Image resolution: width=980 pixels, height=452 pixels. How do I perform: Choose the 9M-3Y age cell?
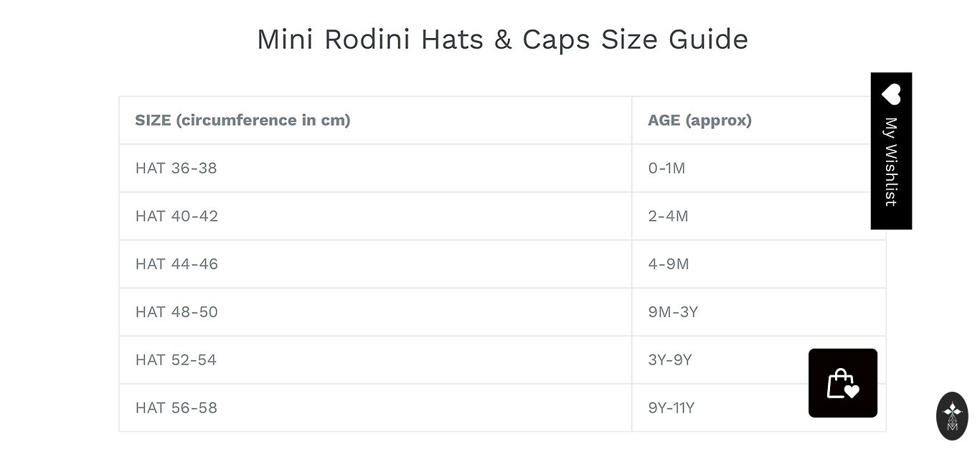point(673,313)
